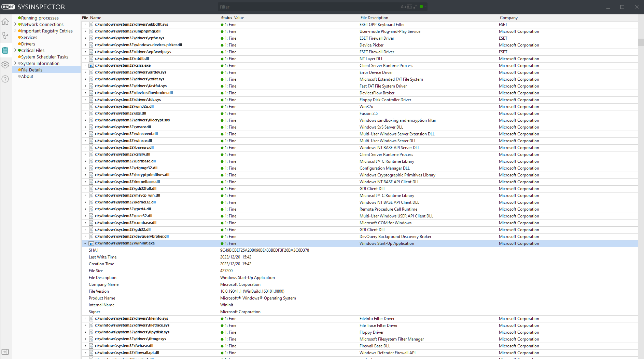Screen dimensions: 644x359
Task: Click file icon of fltmgr.sys row
Action: click(x=91, y=339)
